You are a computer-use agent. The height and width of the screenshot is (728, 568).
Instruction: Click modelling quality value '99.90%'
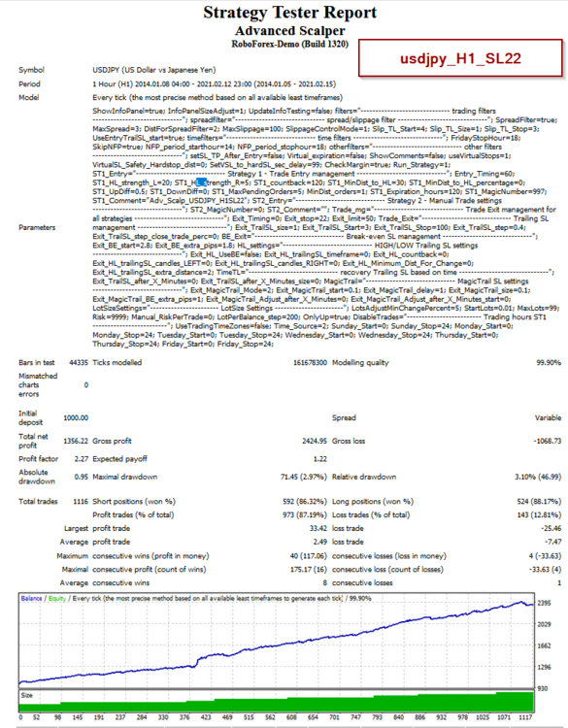click(549, 363)
